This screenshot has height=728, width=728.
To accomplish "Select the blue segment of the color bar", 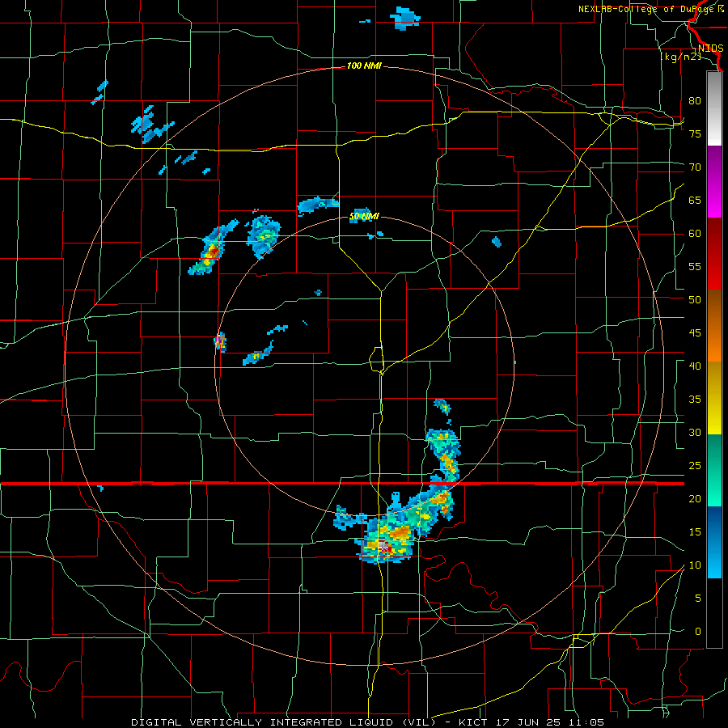I will (714, 542).
